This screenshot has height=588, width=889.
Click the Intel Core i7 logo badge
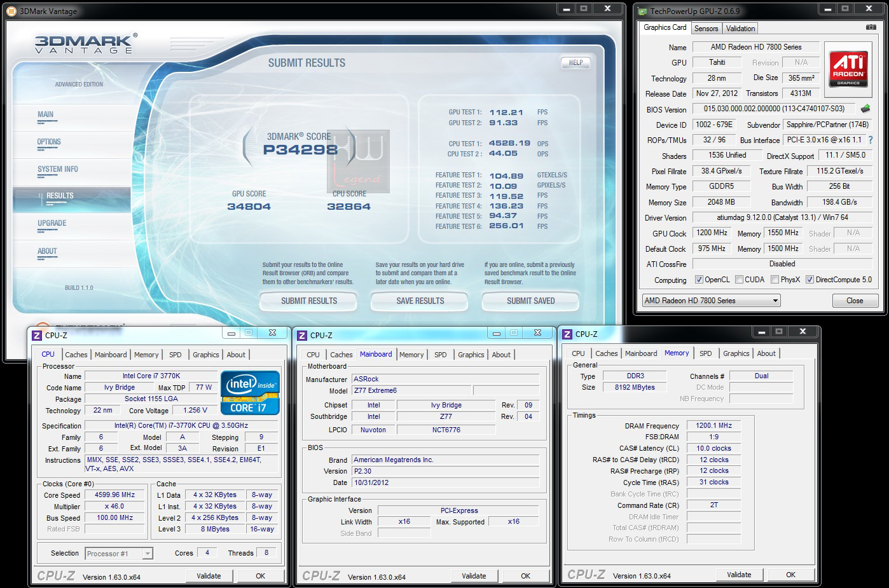[250, 393]
